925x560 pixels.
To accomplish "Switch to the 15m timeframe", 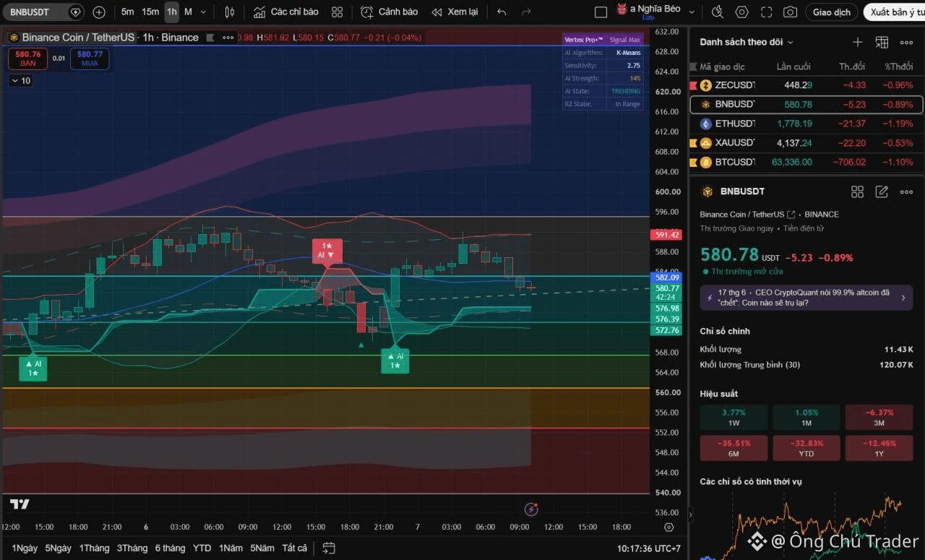I will coord(150,12).
